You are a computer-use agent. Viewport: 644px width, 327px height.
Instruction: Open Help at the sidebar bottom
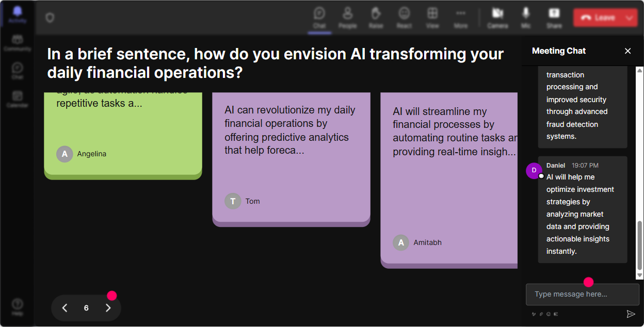click(x=17, y=307)
